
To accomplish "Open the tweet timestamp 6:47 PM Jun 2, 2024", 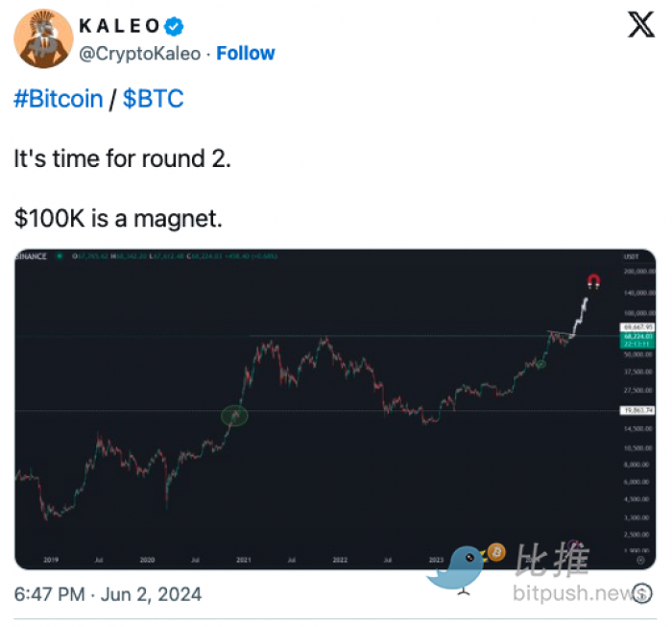I will coord(108,594).
